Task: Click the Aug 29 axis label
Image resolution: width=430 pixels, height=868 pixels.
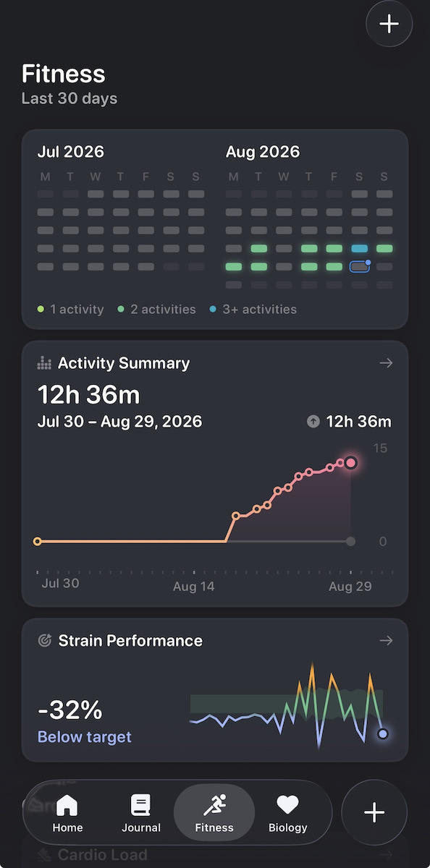Action: point(350,587)
